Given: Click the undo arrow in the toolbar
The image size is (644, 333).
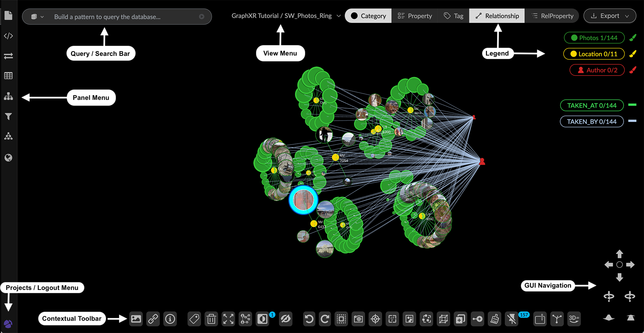Looking at the screenshot, I should (x=309, y=319).
